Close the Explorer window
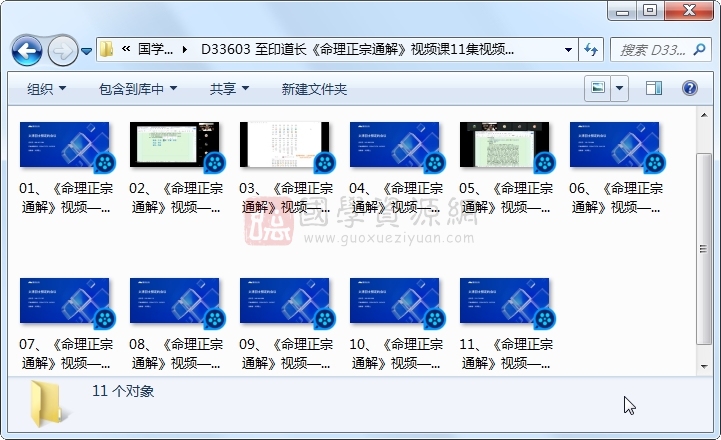The image size is (721, 440). [689, 11]
